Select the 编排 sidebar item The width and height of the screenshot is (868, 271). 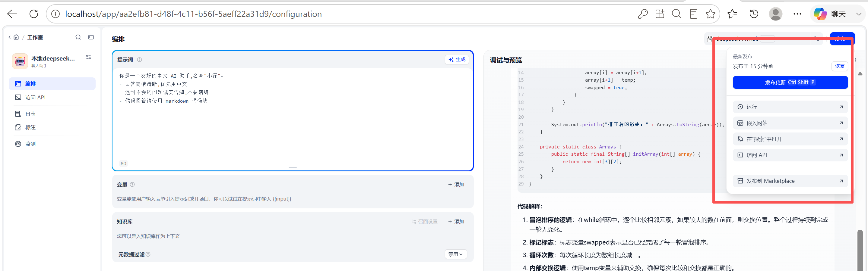52,84
